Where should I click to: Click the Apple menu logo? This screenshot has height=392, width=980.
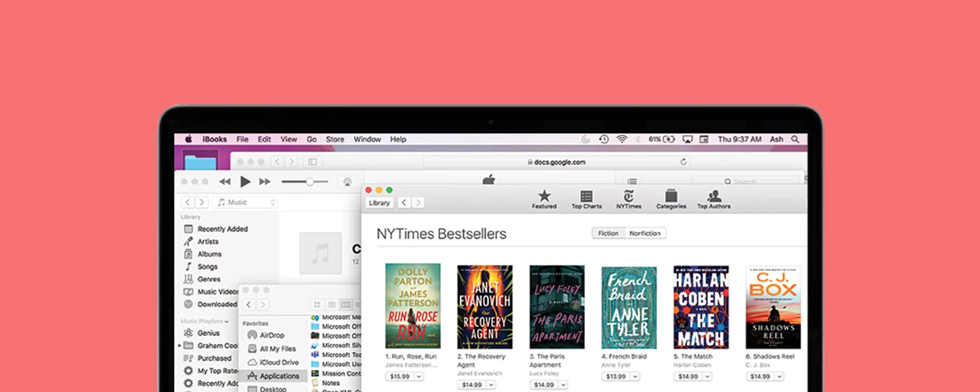click(x=189, y=139)
